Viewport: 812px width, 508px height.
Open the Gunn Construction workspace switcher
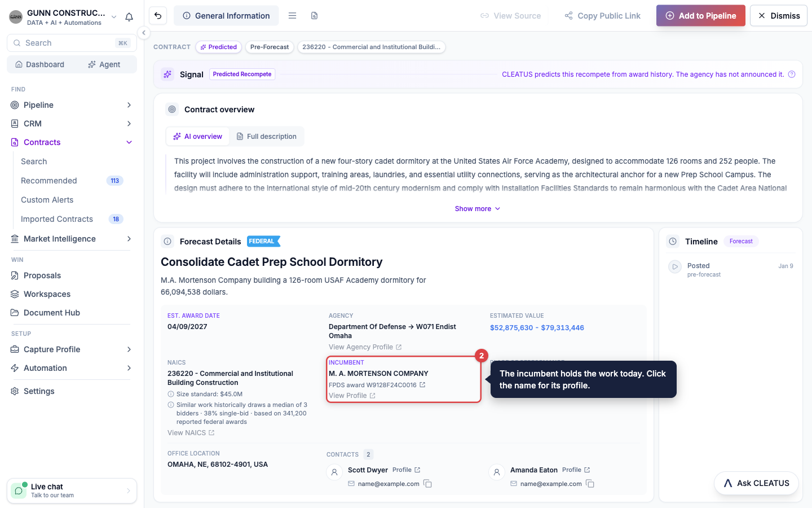click(x=63, y=17)
